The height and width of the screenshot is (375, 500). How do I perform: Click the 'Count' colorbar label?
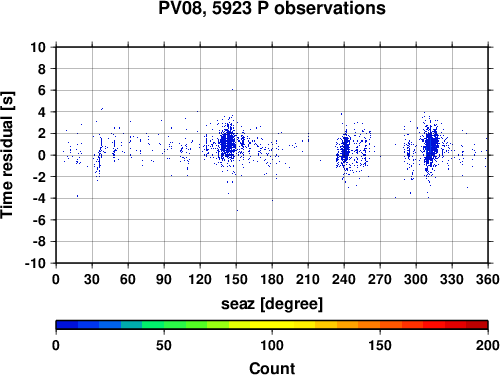[x=272, y=368]
